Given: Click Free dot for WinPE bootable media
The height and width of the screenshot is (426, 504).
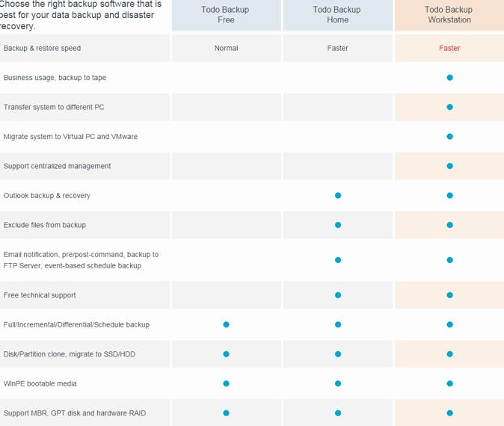Looking at the screenshot, I should pyautogui.click(x=226, y=383).
